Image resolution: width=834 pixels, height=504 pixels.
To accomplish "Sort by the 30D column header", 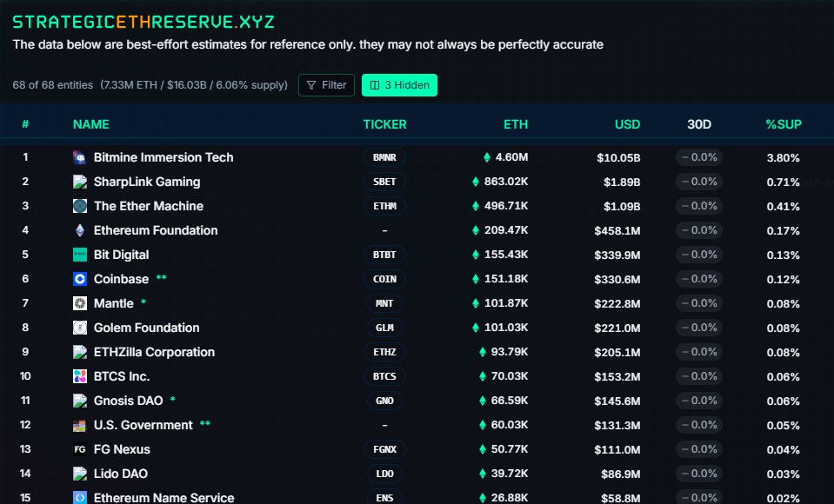I will click(699, 124).
